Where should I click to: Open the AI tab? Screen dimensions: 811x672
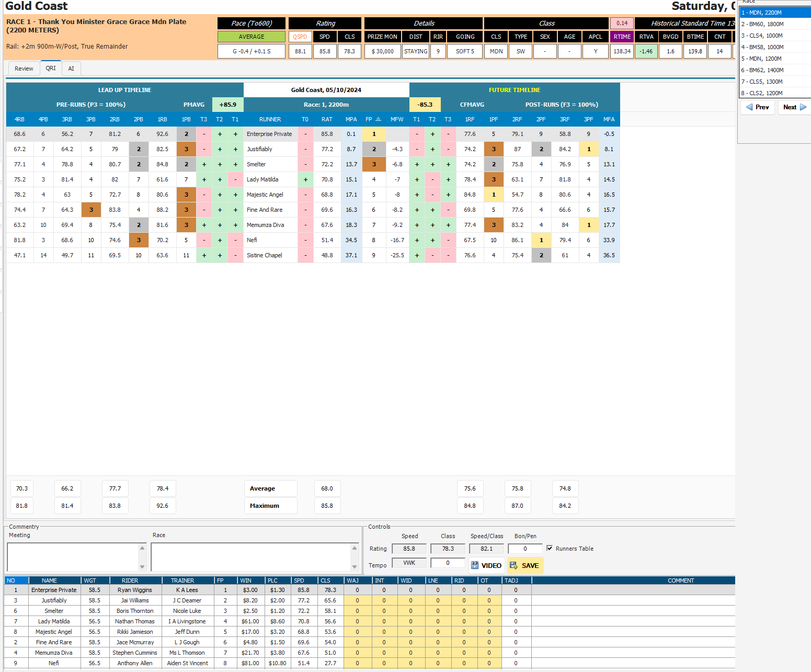coord(71,69)
